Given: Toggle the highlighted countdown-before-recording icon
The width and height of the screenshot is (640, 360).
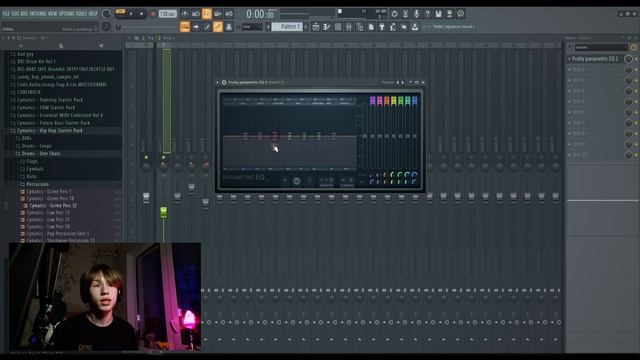Looking at the screenshot, I should point(207,14).
